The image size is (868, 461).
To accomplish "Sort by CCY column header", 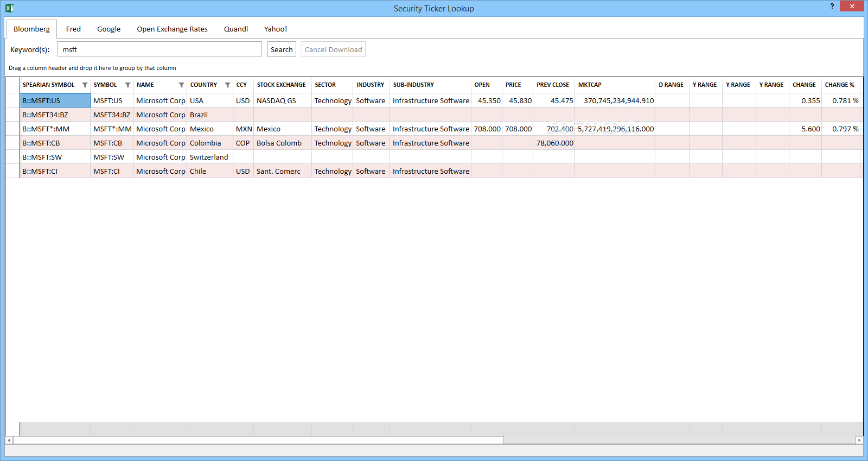I will tap(243, 85).
